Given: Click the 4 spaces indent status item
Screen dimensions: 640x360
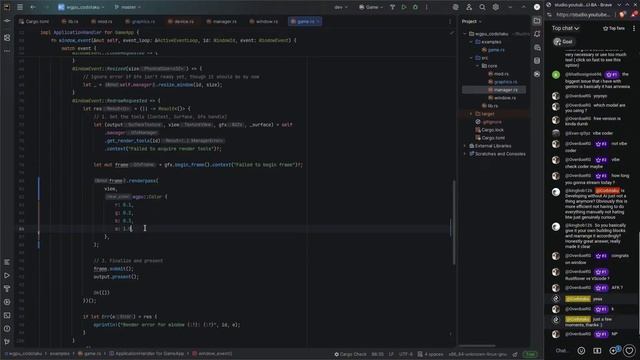Looking at the screenshot, I should (431, 354).
